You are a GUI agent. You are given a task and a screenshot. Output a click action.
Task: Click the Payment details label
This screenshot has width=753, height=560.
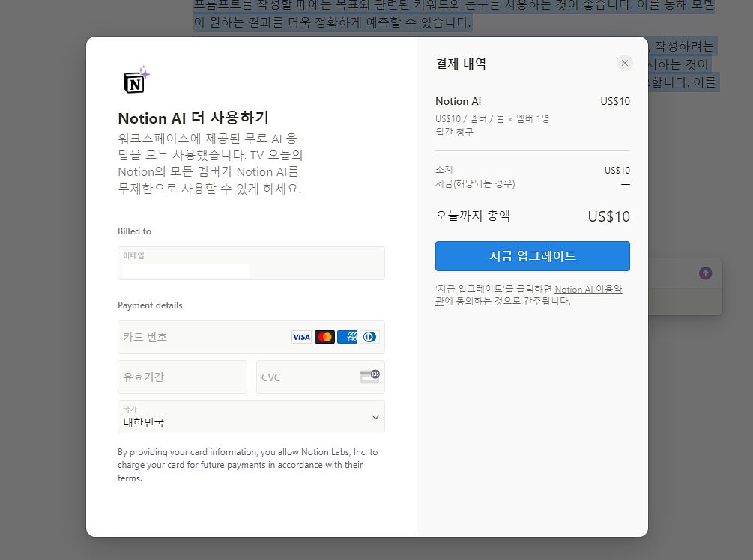(150, 305)
